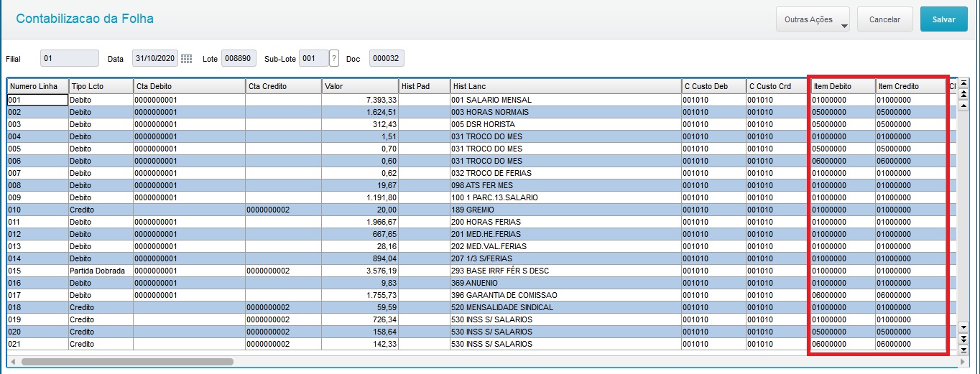The height and width of the screenshot is (374, 980).
Task: Save the entries with Salvar button
Action: tap(943, 19)
